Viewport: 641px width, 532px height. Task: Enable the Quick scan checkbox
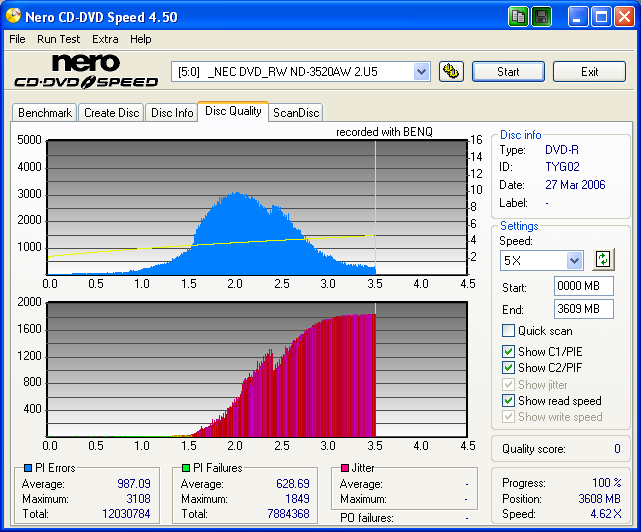[x=508, y=330]
